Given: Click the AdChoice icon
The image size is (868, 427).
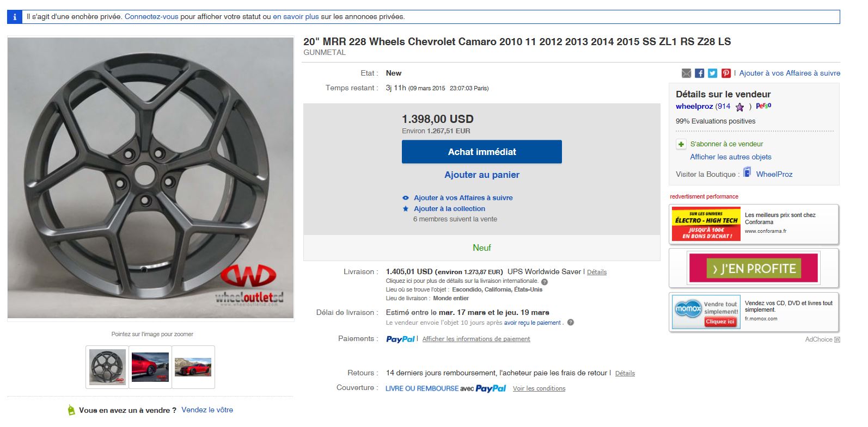Looking at the screenshot, I should pos(837,340).
